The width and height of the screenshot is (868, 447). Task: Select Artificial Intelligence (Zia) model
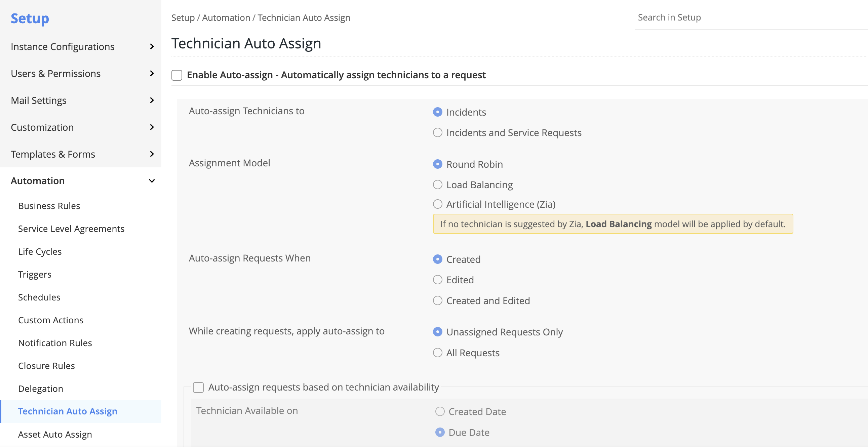tap(437, 204)
